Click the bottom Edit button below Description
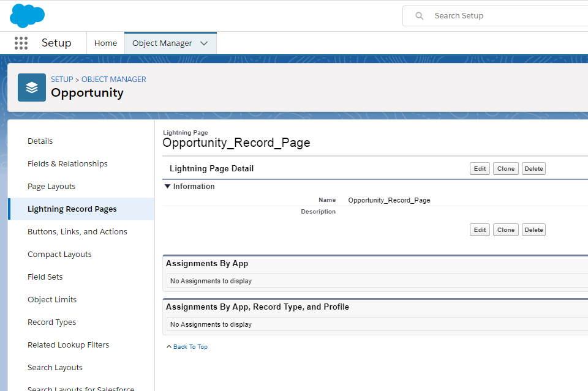This screenshot has width=588, height=391. [480, 230]
